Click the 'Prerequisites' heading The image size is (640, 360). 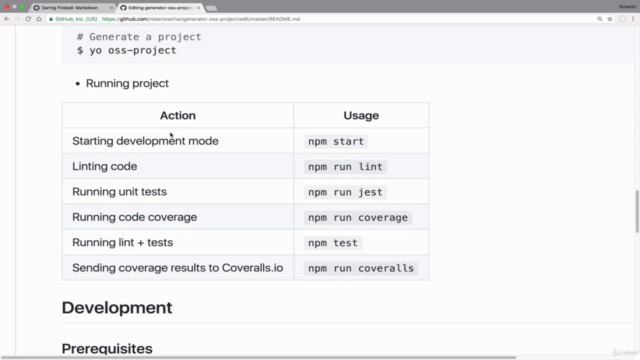107,349
